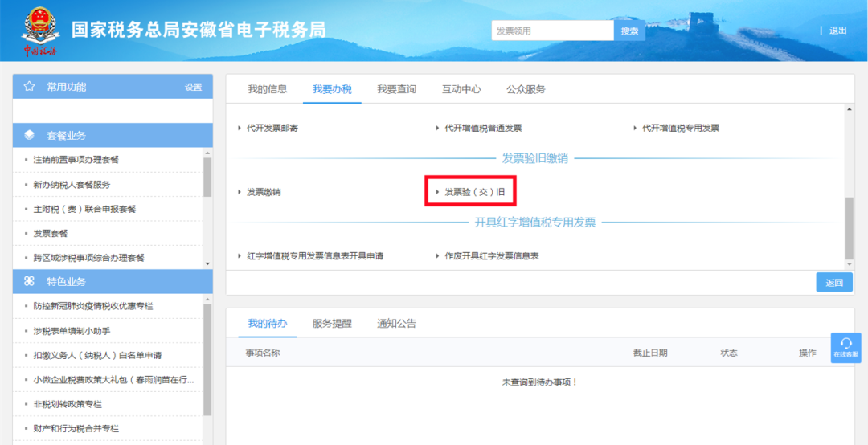Click the China Tax emblem logo
The image size is (868, 445).
click(x=40, y=30)
